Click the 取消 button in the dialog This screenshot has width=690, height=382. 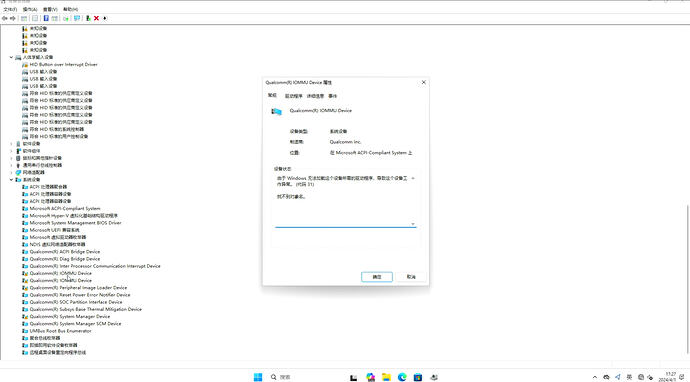pyautogui.click(x=411, y=277)
